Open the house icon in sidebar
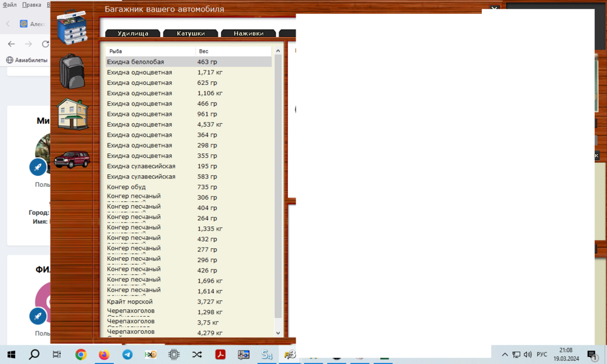The image size is (607, 364). 73,113
